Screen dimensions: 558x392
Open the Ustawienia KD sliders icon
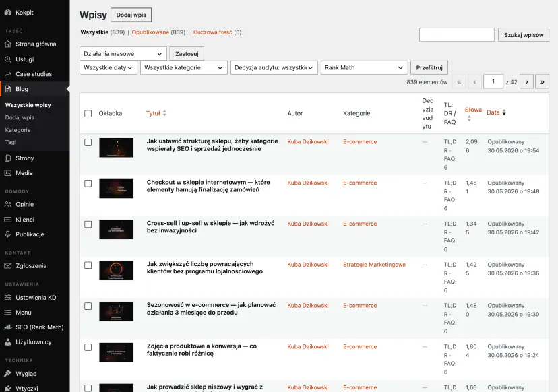pos(8,298)
